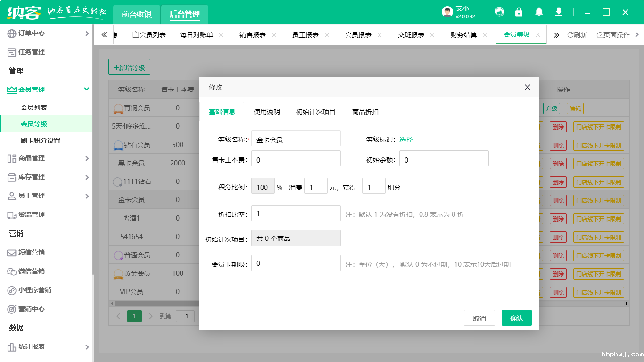Open the 会员列表 page tab
Screen dimensions: 644x362
coord(149,35)
